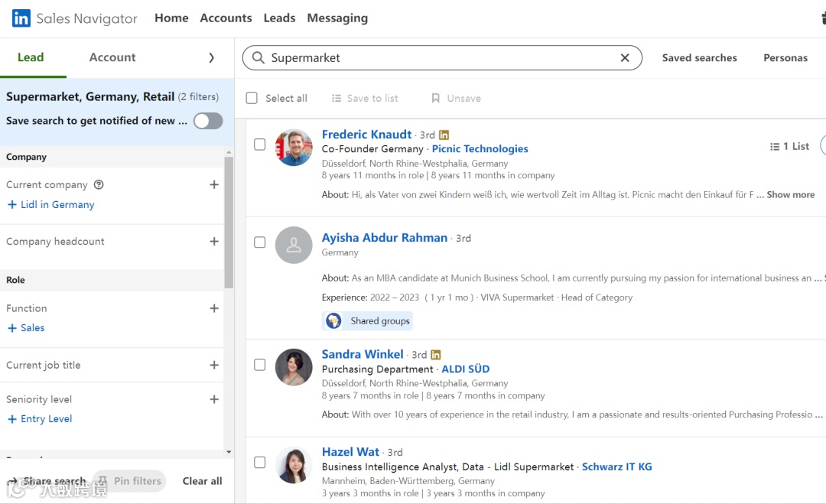826x504 pixels.
Task: Click the filter panel scrollbar thumb
Action: point(229,223)
